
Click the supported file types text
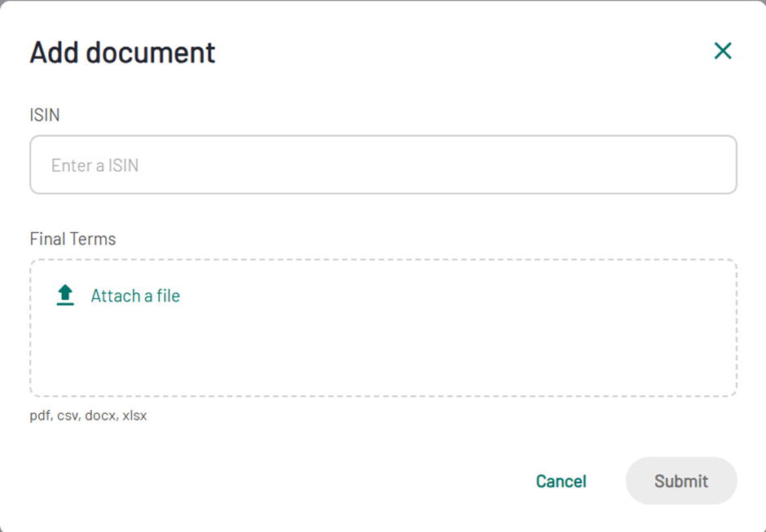(x=88, y=415)
